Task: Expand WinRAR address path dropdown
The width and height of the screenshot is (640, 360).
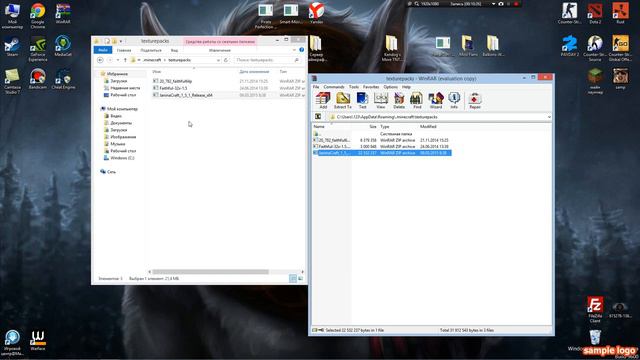Action: click(549, 117)
